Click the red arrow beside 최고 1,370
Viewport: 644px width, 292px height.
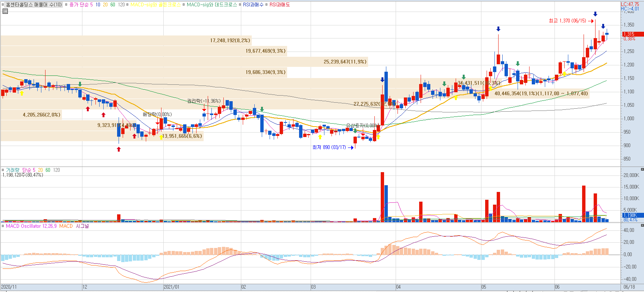[591, 21]
